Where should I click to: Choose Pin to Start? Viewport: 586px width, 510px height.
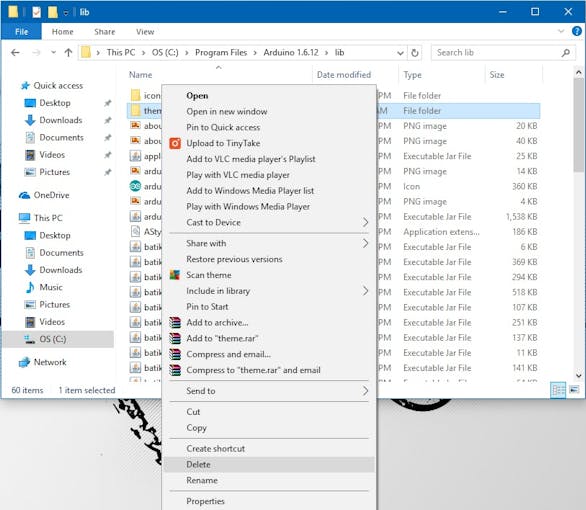(x=269, y=307)
